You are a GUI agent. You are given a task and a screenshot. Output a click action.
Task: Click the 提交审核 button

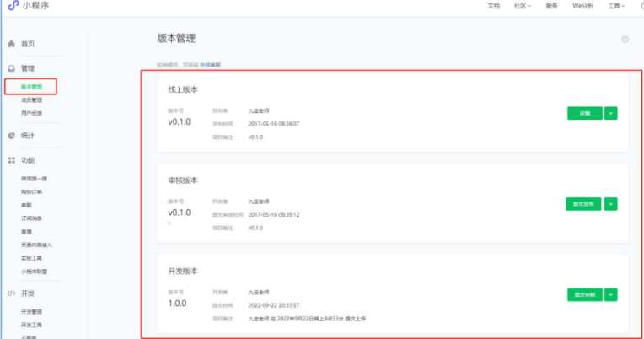tap(584, 294)
